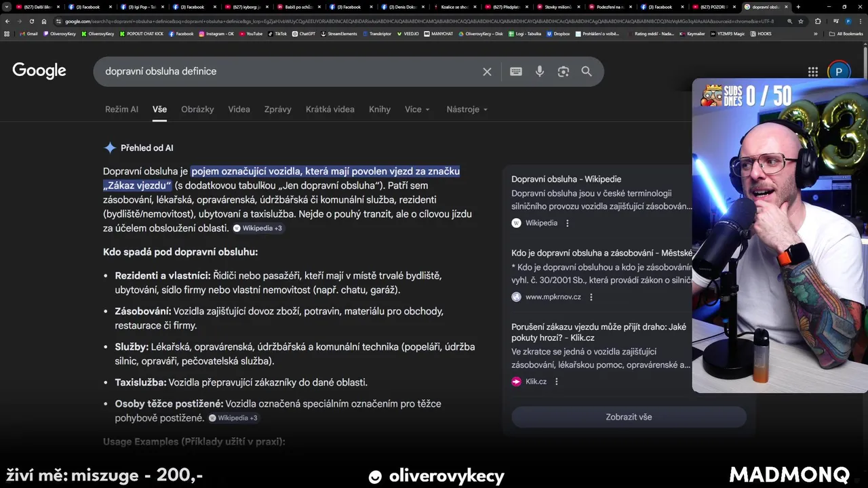The height and width of the screenshot is (488, 868).
Task: Expand the Nástroje tools dropdown
Action: 467,109
